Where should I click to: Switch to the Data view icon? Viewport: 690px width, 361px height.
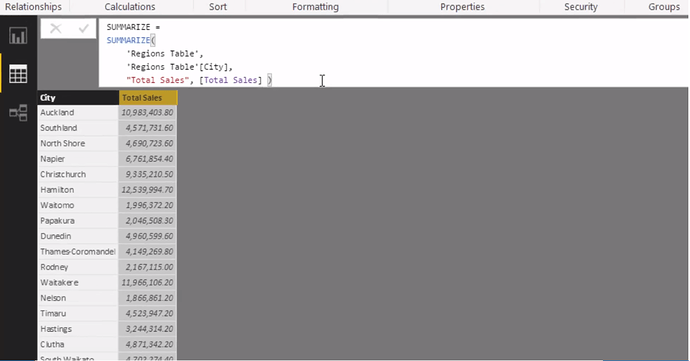(18, 74)
